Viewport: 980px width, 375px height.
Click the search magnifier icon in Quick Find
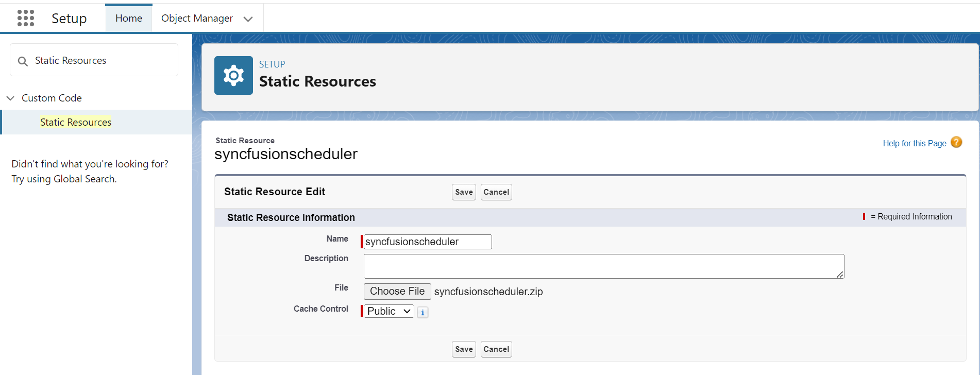(x=23, y=61)
